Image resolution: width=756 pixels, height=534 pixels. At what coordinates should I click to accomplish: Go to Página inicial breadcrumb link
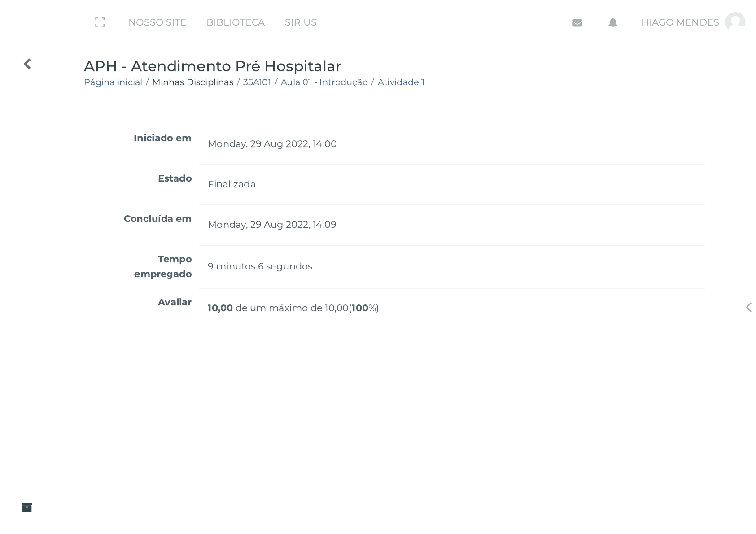click(x=113, y=82)
